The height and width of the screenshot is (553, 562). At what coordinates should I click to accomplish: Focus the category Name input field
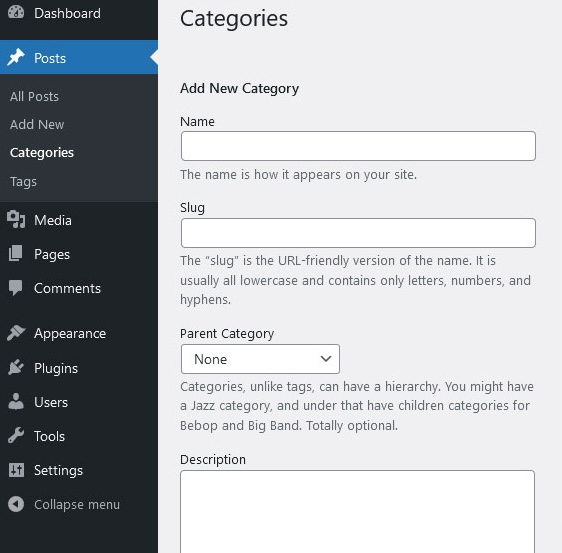[x=358, y=146]
